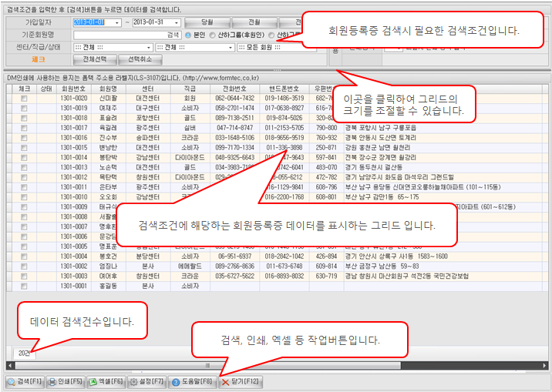Sort by the 전화번호 column header
The width and height of the screenshot is (552, 392).
(x=234, y=89)
